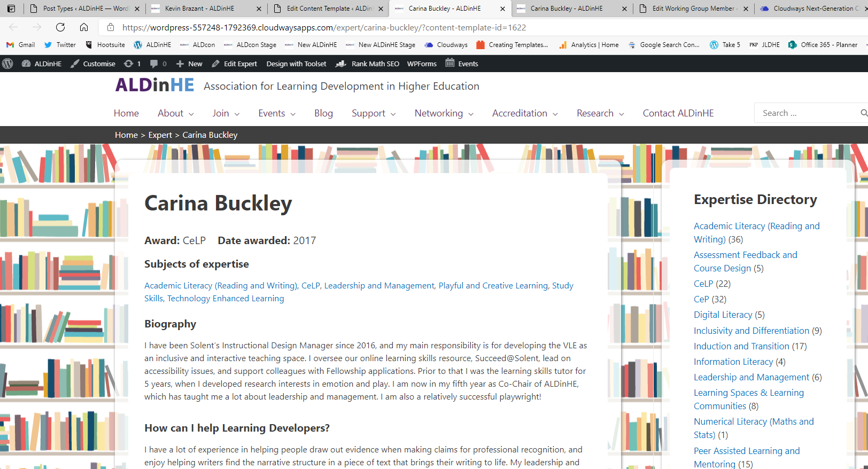Open Contact ALDinHE navigation item

point(678,113)
